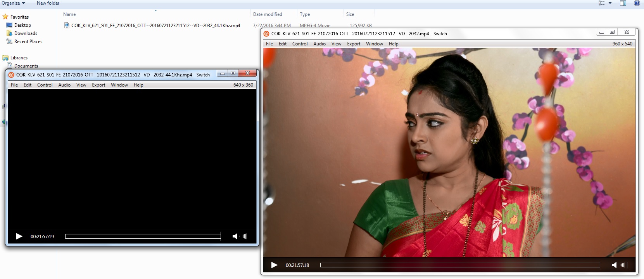Click timecode 00:21:57:19 in the small window
The height and width of the screenshot is (279, 644).
point(42,236)
